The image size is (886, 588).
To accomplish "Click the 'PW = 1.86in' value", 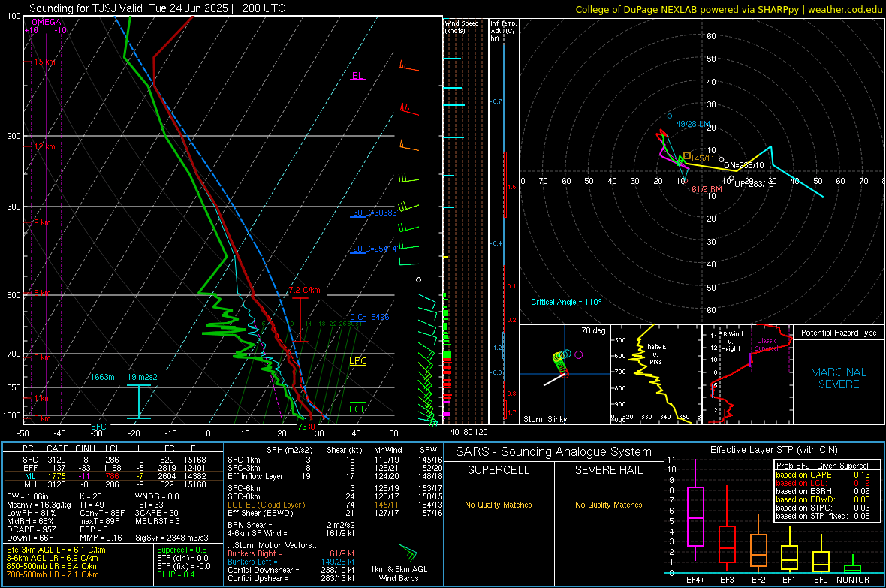I will [x=27, y=496].
